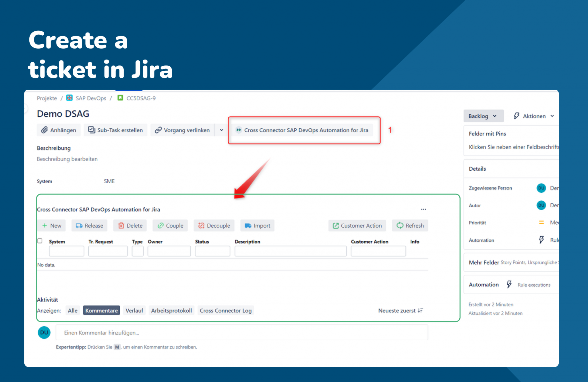
Task: Click the lightning icon in the Automation Rule executions section
Action: click(x=509, y=285)
